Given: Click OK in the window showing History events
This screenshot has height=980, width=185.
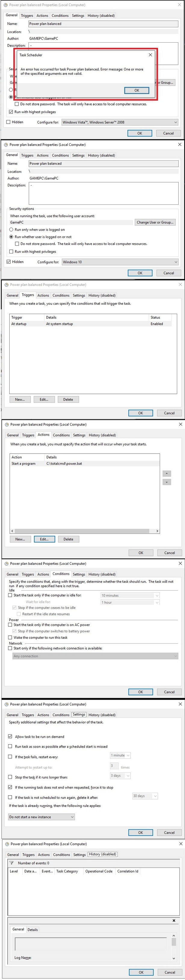Looking at the screenshot, I should click(x=141, y=972).
